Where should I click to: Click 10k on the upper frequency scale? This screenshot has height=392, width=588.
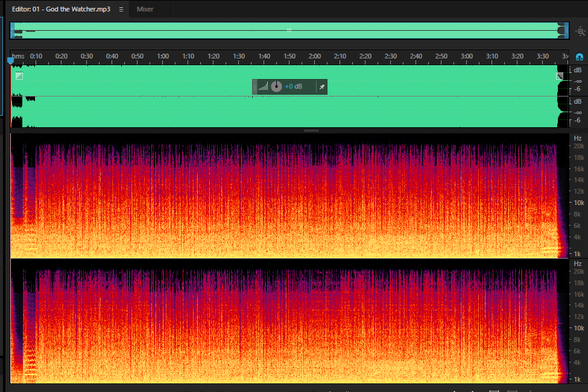coord(578,203)
